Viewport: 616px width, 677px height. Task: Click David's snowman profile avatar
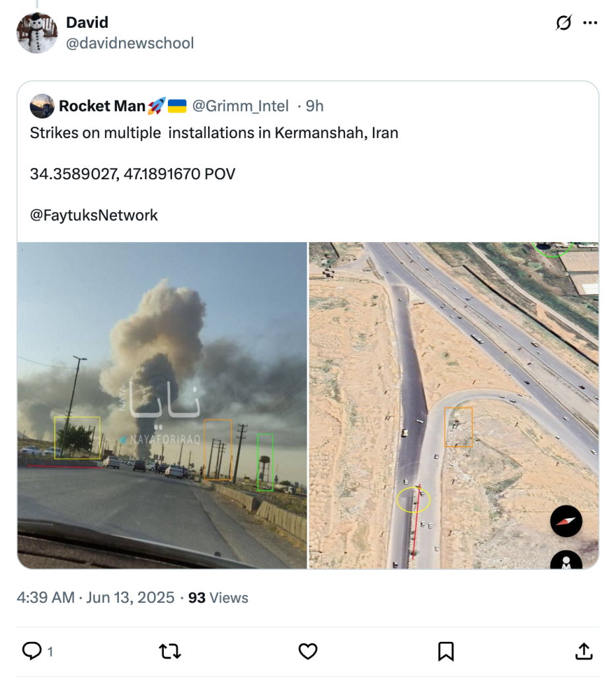pos(37,33)
